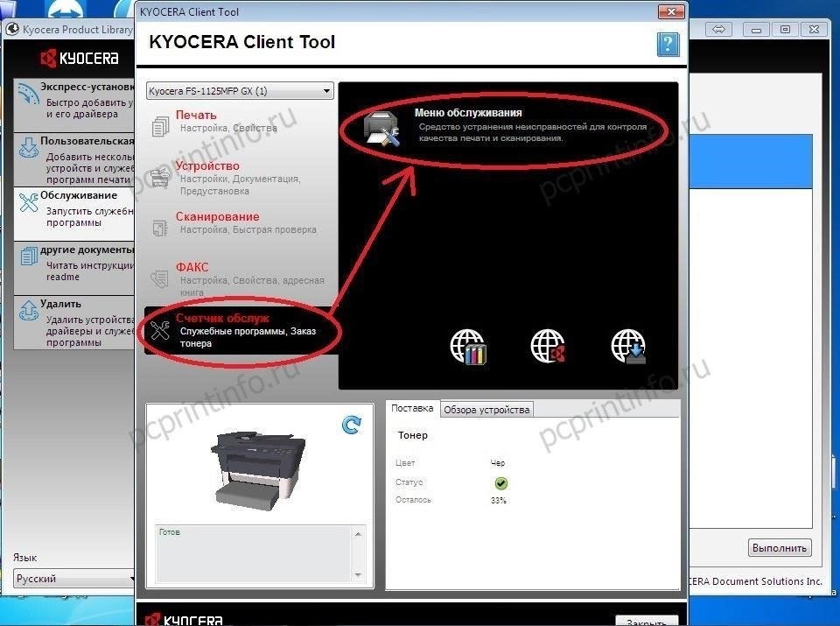This screenshot has height=626, width=840.
Task: Switch to the Поставка tab
Action: 412,408
